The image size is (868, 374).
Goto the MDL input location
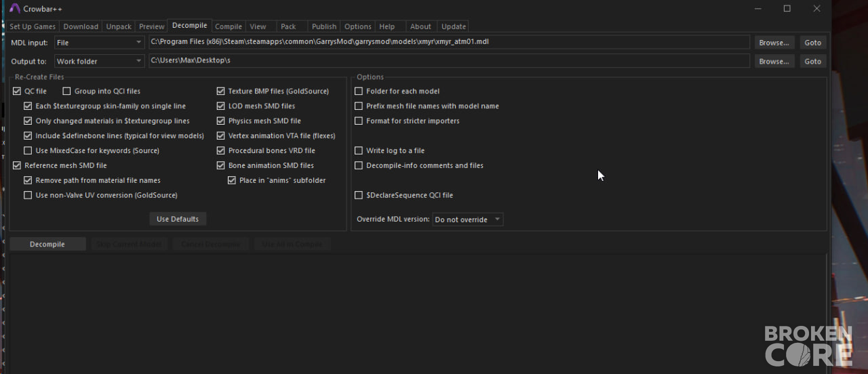click(812, 42)
